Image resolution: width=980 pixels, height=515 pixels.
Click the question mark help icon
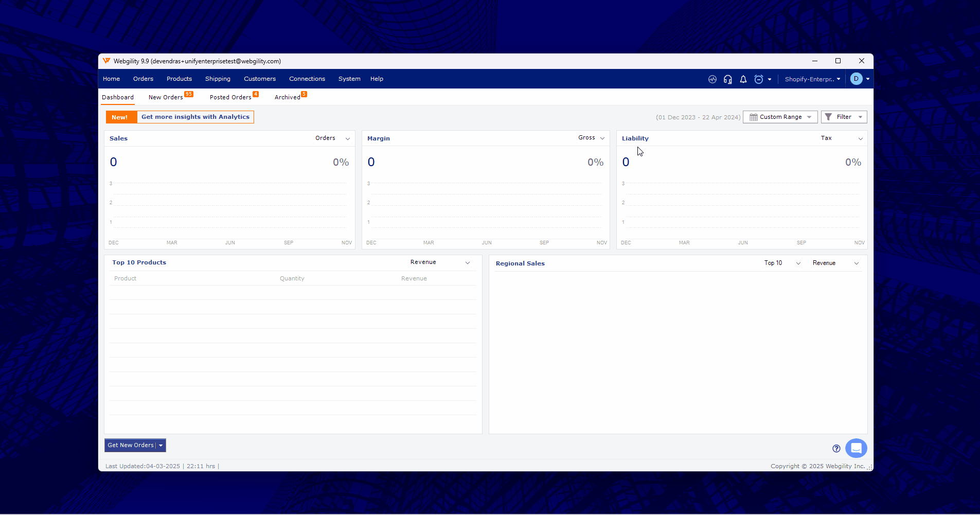click(836, 449)
